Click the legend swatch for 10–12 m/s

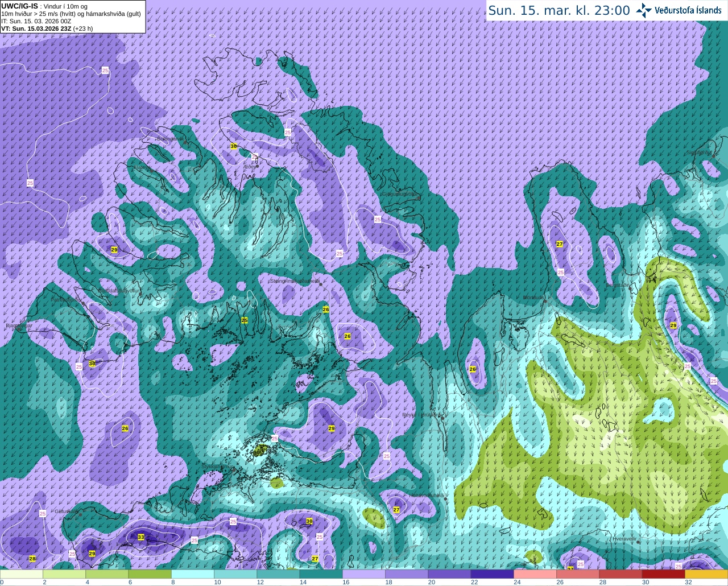235,574
